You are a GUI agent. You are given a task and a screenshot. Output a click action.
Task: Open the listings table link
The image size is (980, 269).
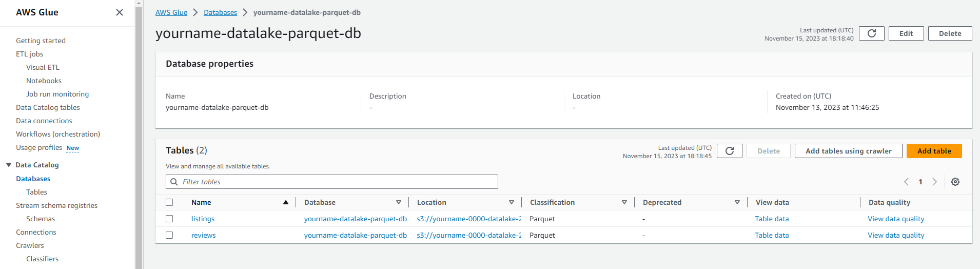pyautogui.click(x=203, y=219)
